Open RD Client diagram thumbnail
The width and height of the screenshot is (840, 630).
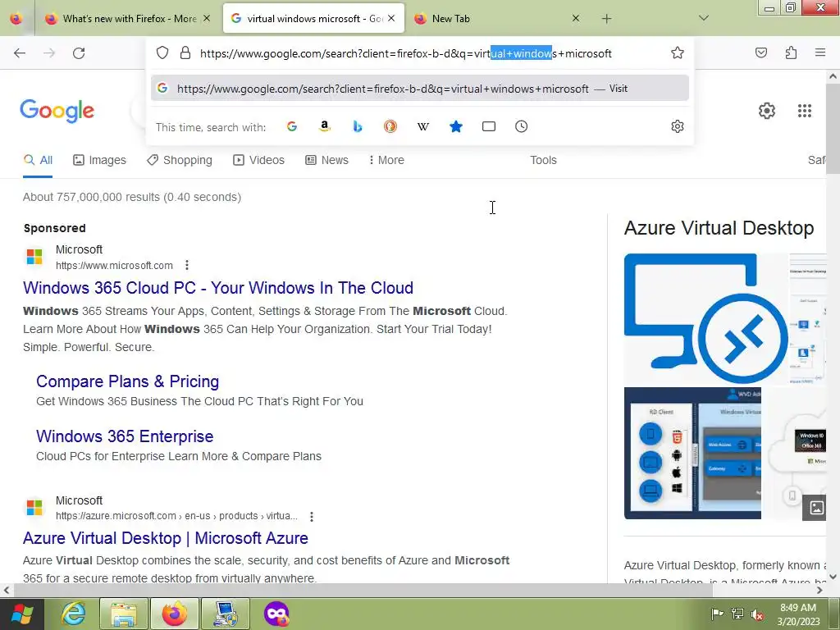(692, 453)
